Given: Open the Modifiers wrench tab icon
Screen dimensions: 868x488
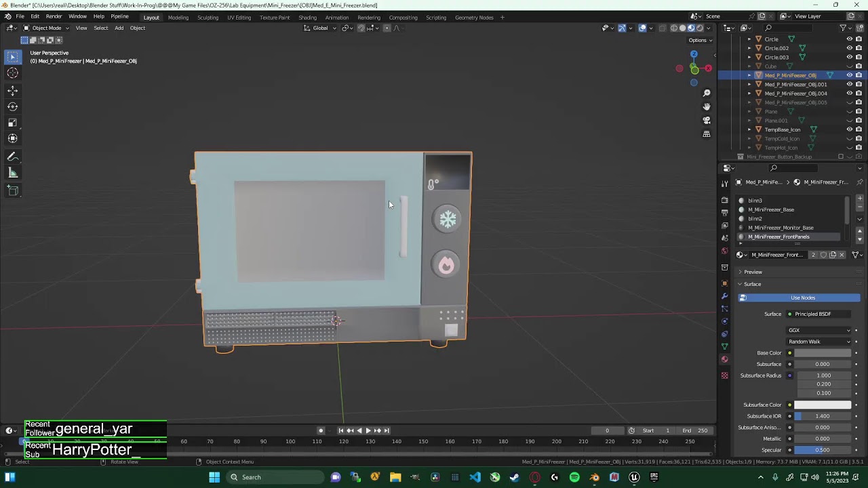Looking at the screenshot, I should click(724, 296).
